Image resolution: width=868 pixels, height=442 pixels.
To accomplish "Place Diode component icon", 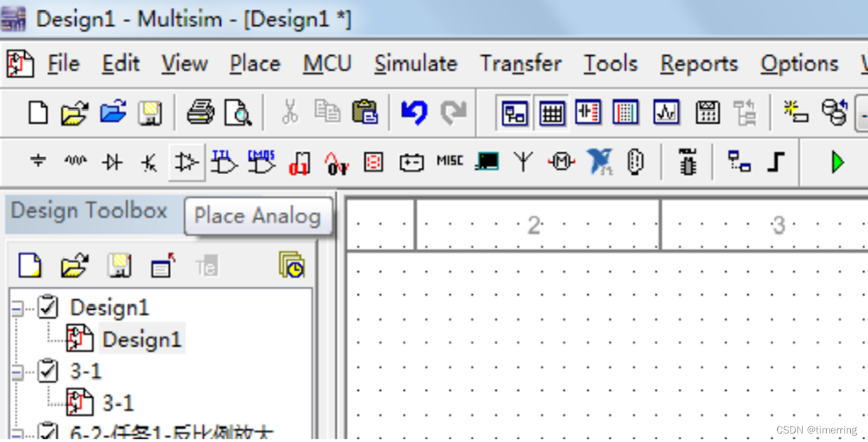I will pyautogui.click(x=112, y=162).
